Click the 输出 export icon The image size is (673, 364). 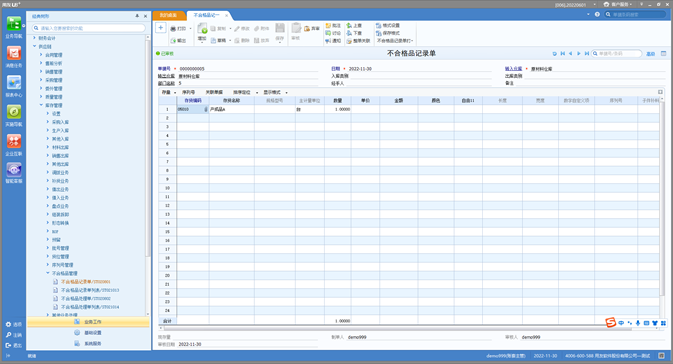[x=173, y=41]
